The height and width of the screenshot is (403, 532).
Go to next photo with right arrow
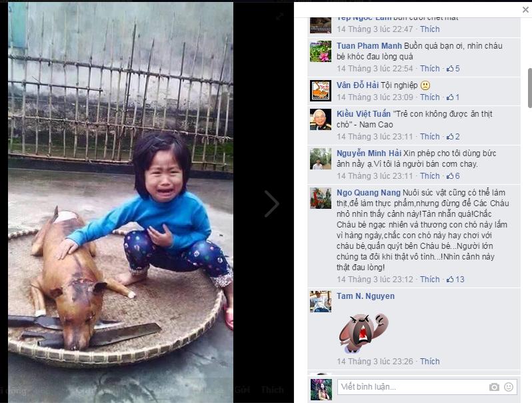click(x=271, y=204)
